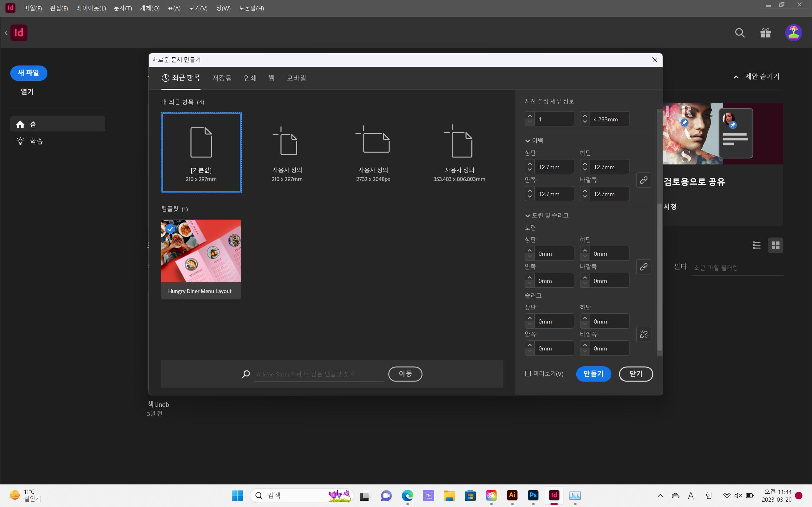Select the grid view icon for recent files

(776, 245)
